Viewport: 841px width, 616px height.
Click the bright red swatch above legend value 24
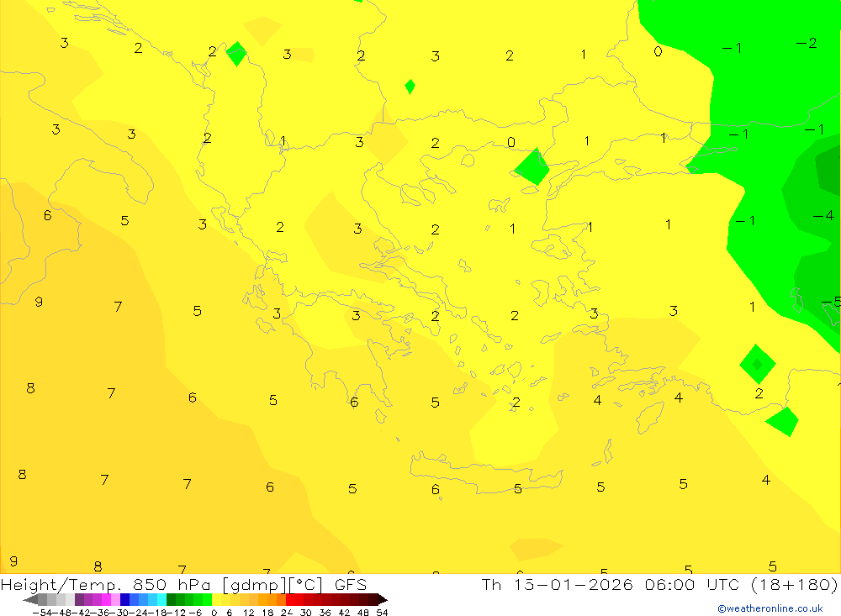tap(290, 600)
